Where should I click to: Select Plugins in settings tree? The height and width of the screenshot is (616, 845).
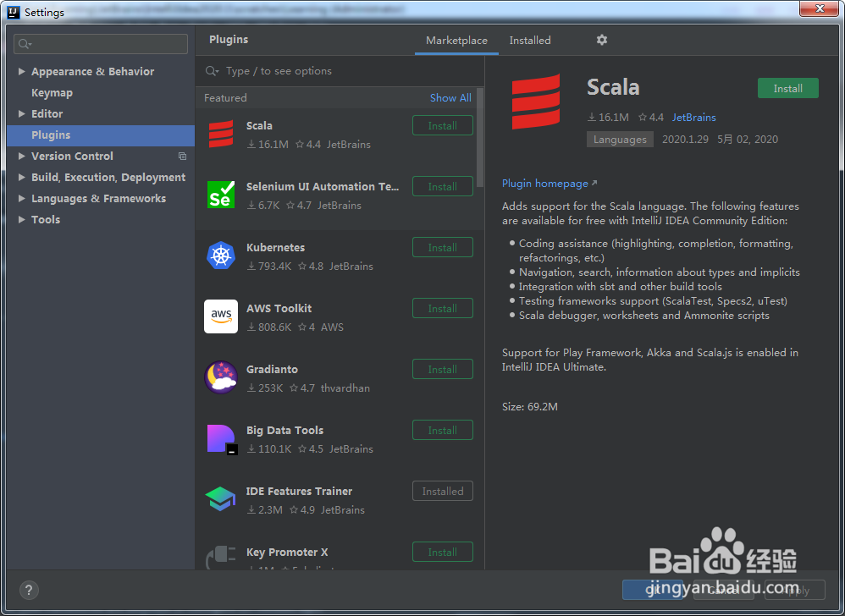click(x=101, y=135)
